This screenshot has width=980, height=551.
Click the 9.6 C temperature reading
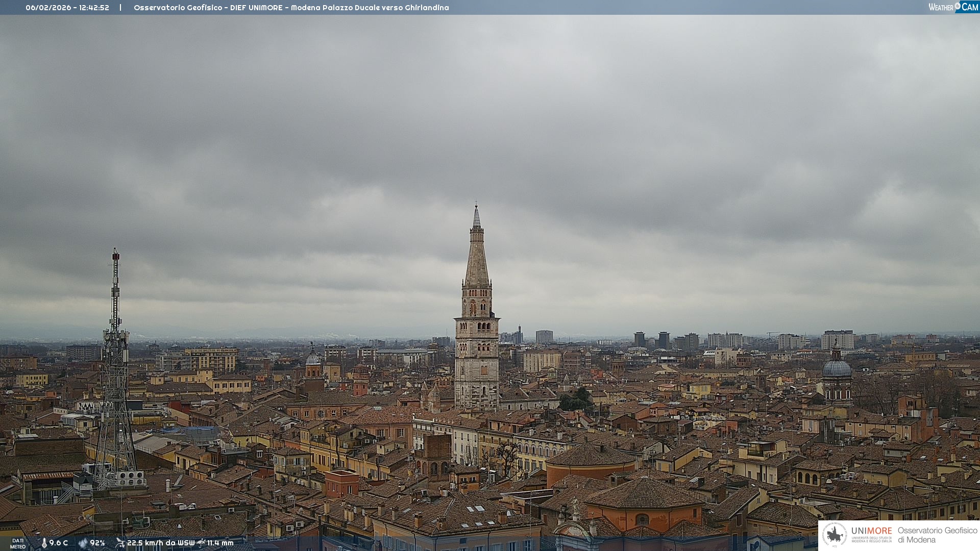coord(58,543)
